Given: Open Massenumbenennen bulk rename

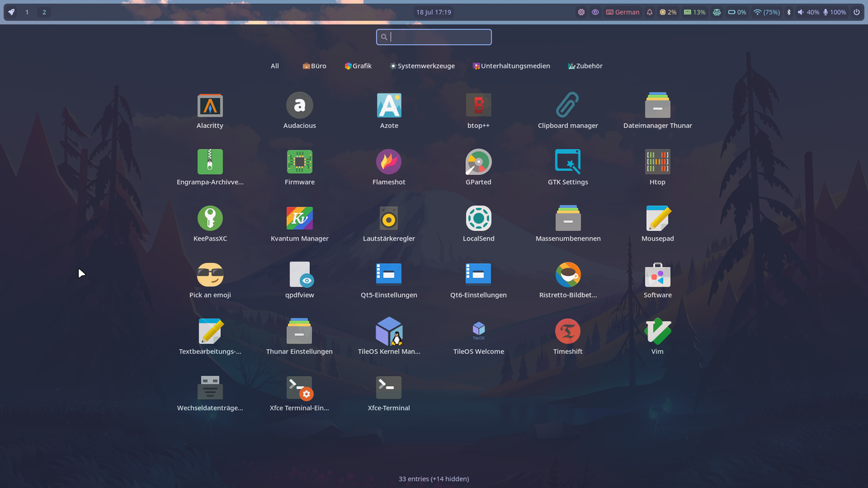Looking at the screenshot, I should point(568,224).
